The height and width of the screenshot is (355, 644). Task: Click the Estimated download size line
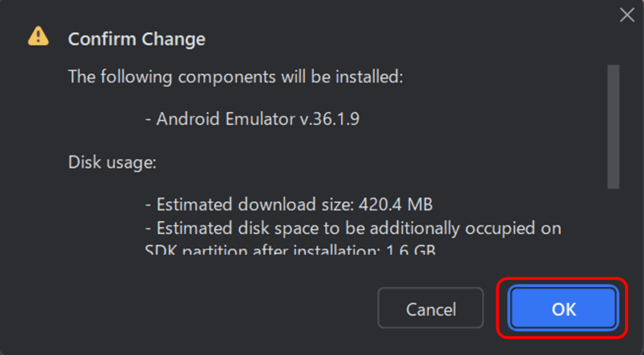[289, 204]
